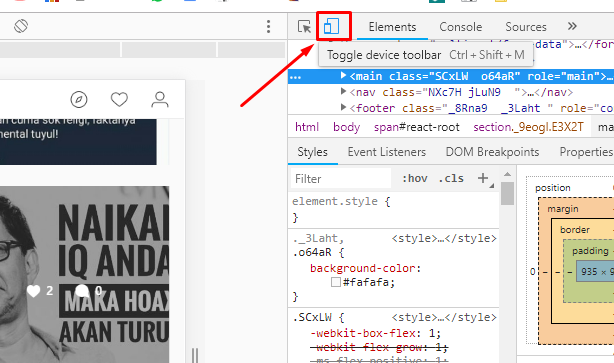Add a new style rule with the plus icon
The width and height of the screenshot is (614, 363).
click(x=483, y=178)
